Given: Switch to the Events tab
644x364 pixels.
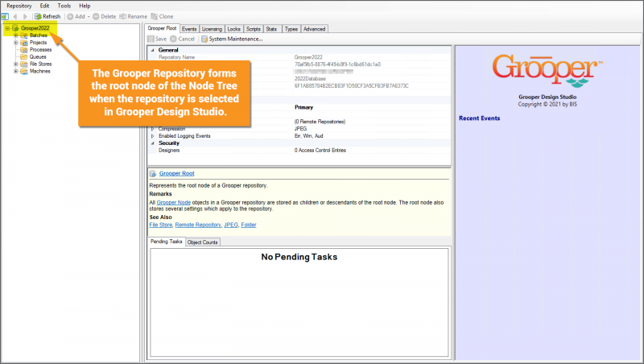Looking at the screenshot, I should (189, 29).
